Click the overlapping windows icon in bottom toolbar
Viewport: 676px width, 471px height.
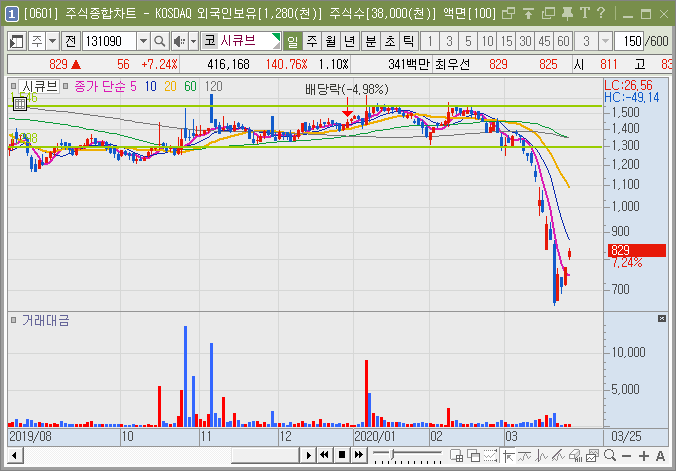(x=474, y=455)
